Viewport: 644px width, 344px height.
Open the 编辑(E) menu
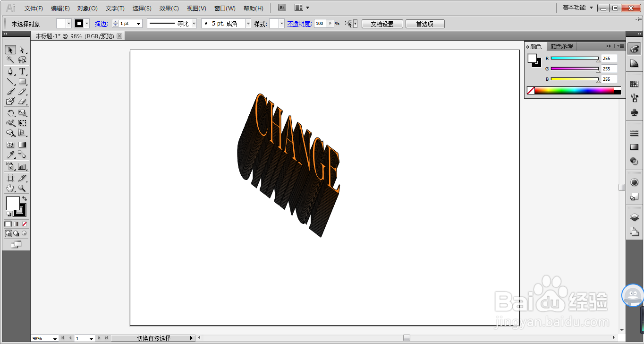(x=60, y=8)
